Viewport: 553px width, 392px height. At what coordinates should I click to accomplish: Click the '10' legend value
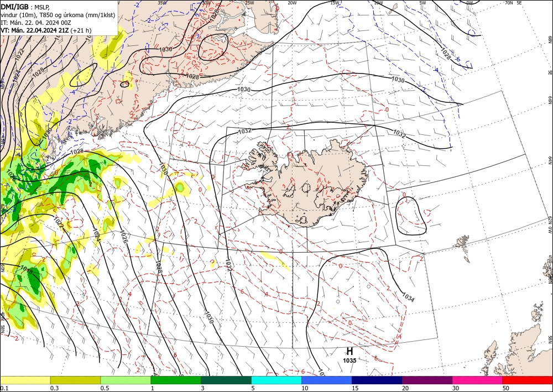coord(304,388)
